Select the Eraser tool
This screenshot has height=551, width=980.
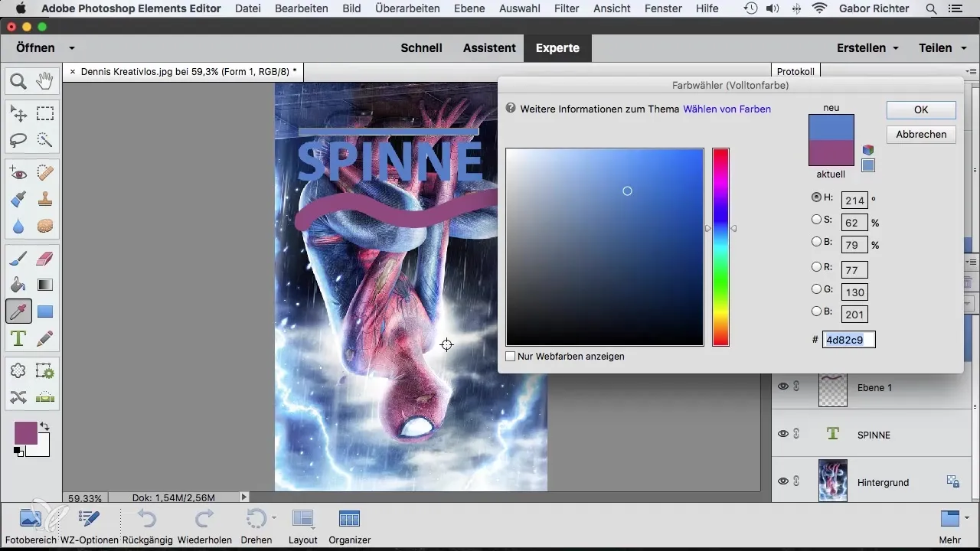[x=45, y=259]
